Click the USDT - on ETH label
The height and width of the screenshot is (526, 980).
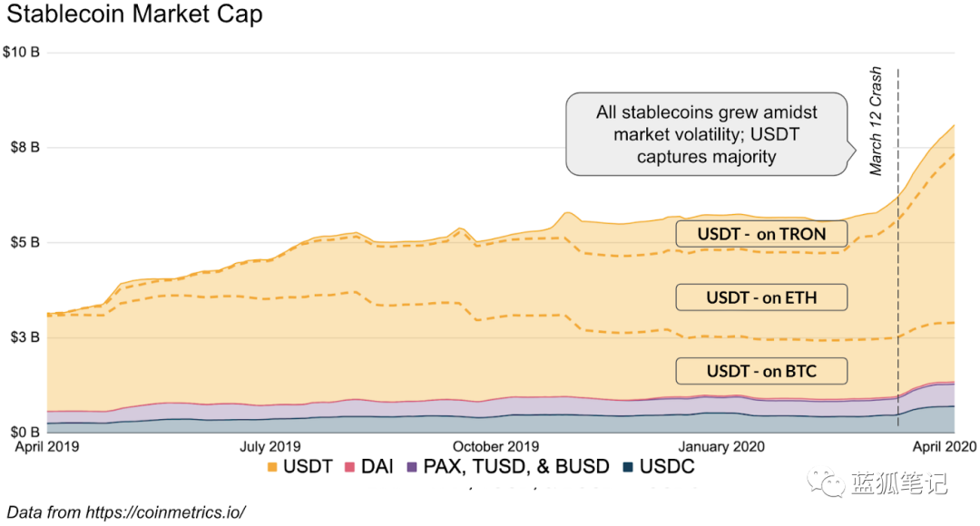pyautogui.click(x=761, y=297)
